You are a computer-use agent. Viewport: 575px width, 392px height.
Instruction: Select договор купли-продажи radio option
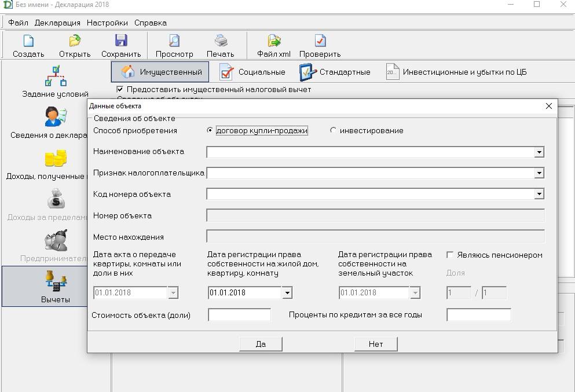pos(210,130)
